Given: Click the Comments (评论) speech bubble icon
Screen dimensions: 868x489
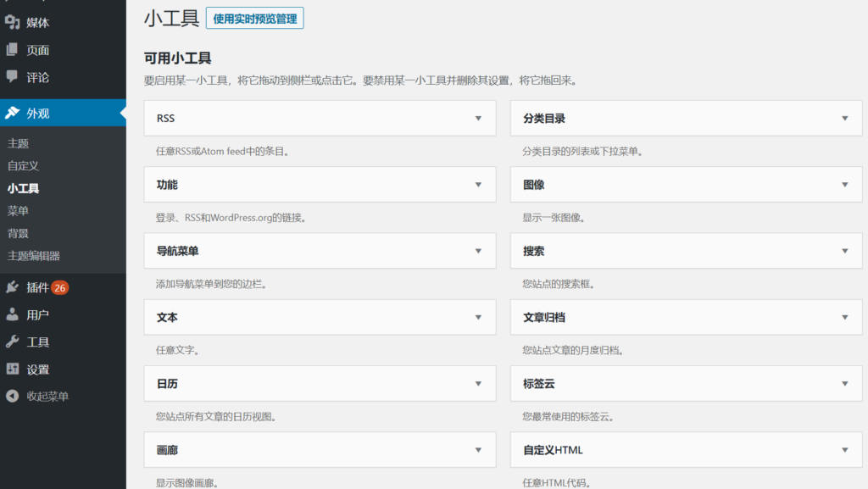Looking at the screenshot, I should coord(13,77).
